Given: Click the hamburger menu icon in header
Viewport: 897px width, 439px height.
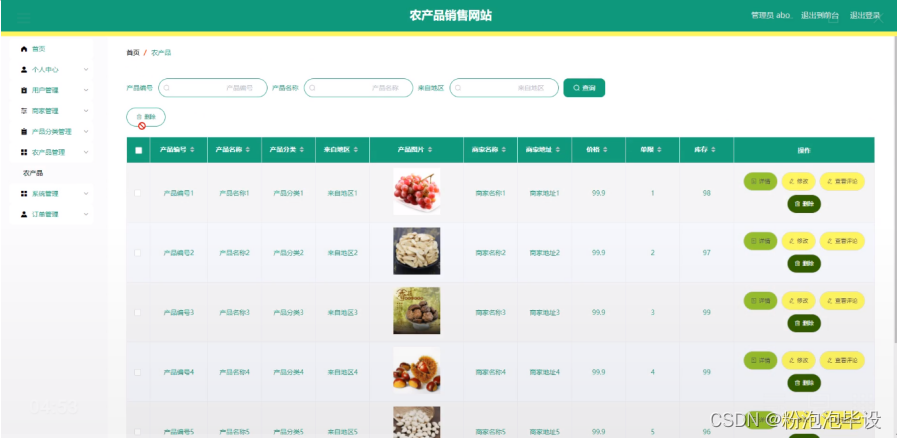Looking at the screenshot, I should [23, 16].
